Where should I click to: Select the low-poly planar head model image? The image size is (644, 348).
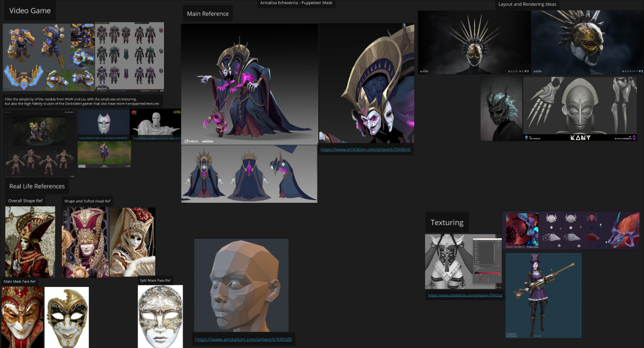[x=241, y=285]
